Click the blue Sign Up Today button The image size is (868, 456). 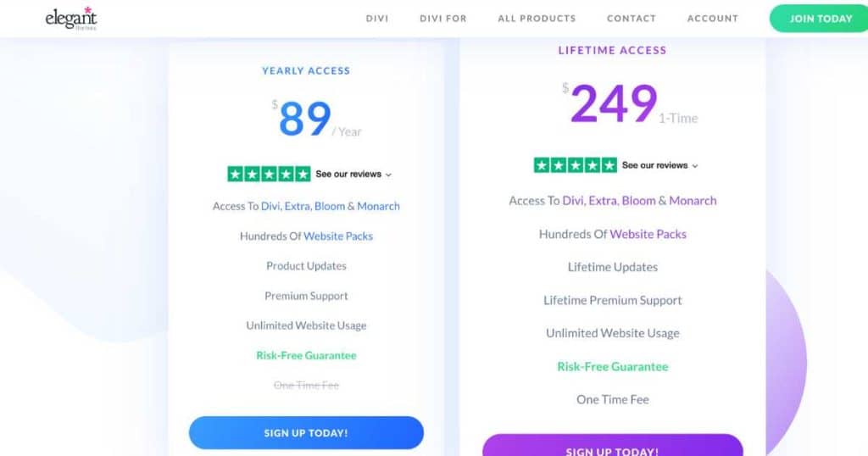(x=306, y=433)
